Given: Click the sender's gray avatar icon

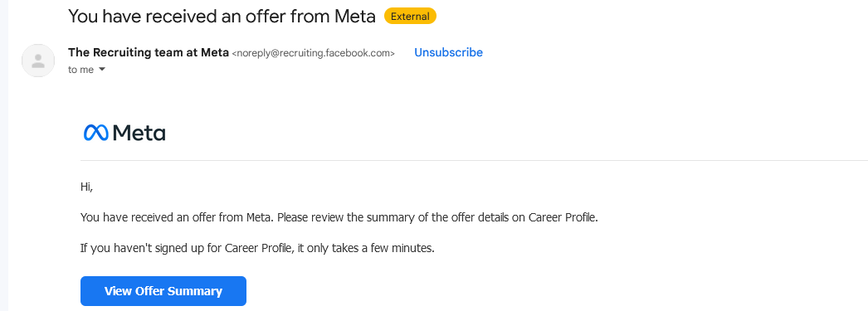Looking at the screenshot, I should click(38, 61).
